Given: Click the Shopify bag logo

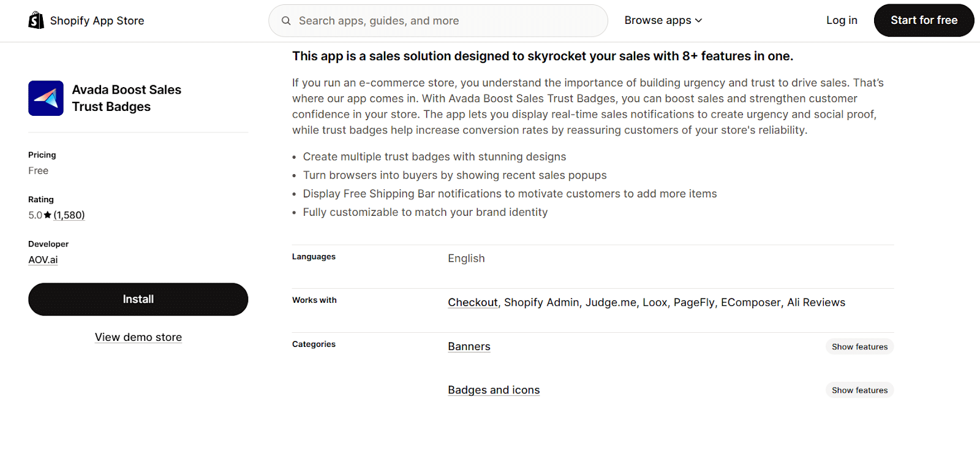Looking at the screenshot, I should (x=36, y=20).
